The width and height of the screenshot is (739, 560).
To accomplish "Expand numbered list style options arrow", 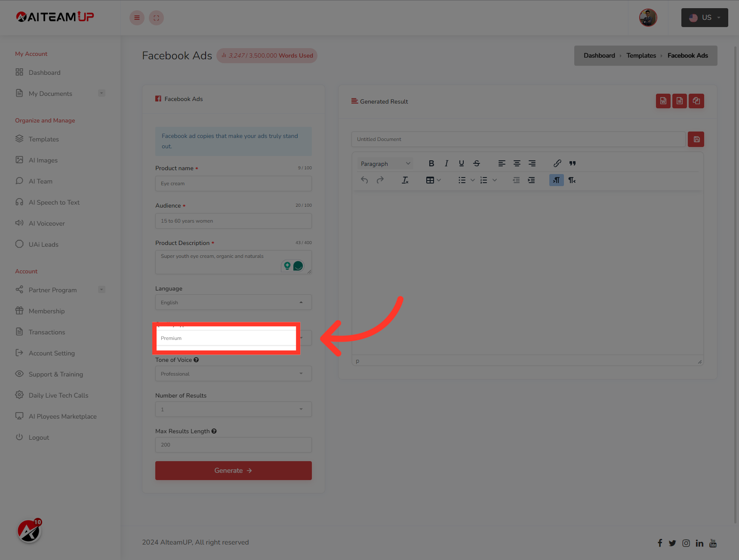I will tap(494, 180).
